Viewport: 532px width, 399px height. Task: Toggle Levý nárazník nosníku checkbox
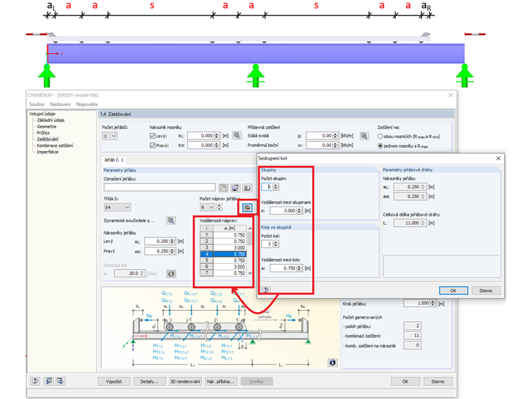tap(153, 136)
